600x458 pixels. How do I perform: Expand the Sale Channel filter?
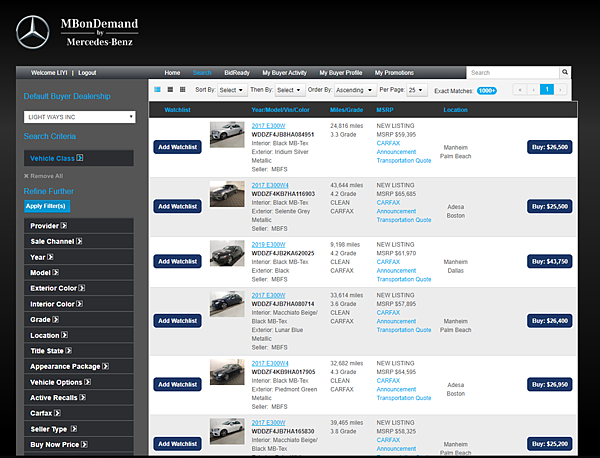79,241
